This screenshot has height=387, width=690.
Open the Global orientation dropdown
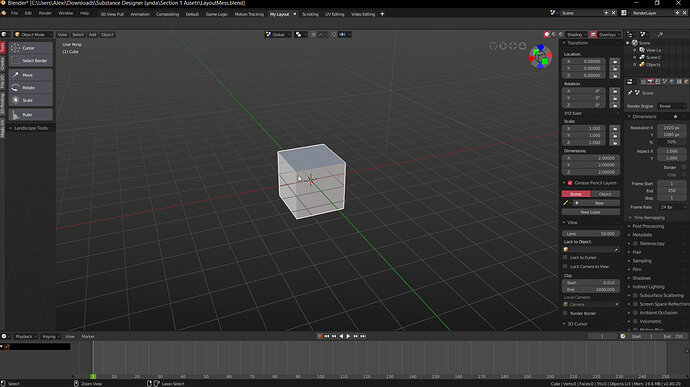tap(278, 34)
